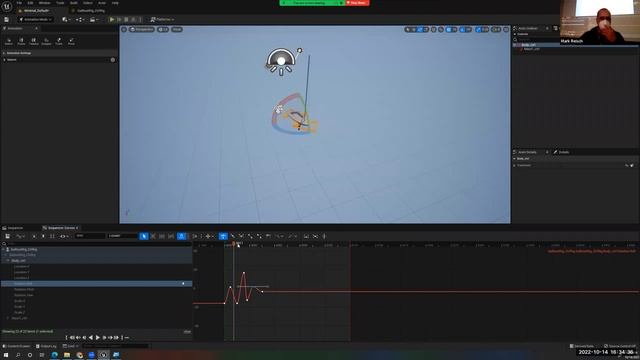The image size is (640, 360).
Task: Open the File menu
Action: (19, 3)
